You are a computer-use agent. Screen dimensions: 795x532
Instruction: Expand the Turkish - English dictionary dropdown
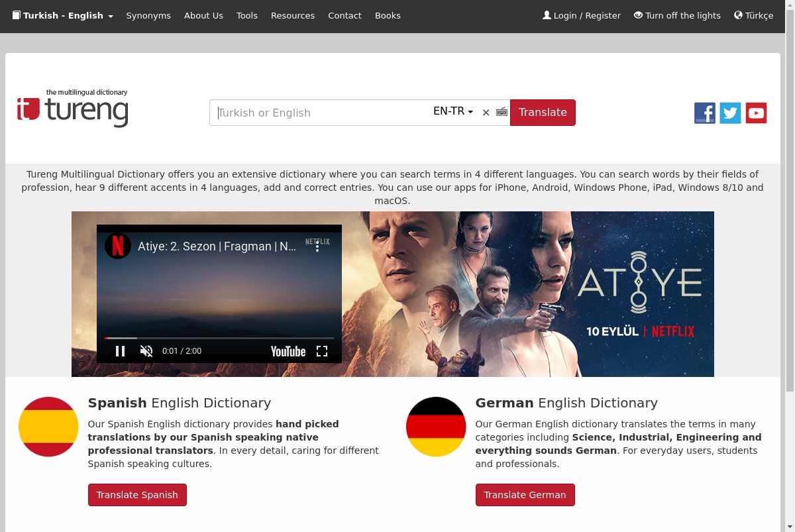pos(63,15)
